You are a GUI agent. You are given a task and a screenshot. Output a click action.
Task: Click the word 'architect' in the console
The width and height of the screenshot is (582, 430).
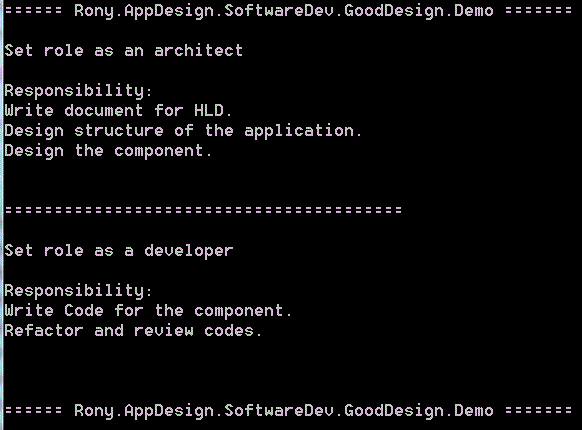[199, 51]
